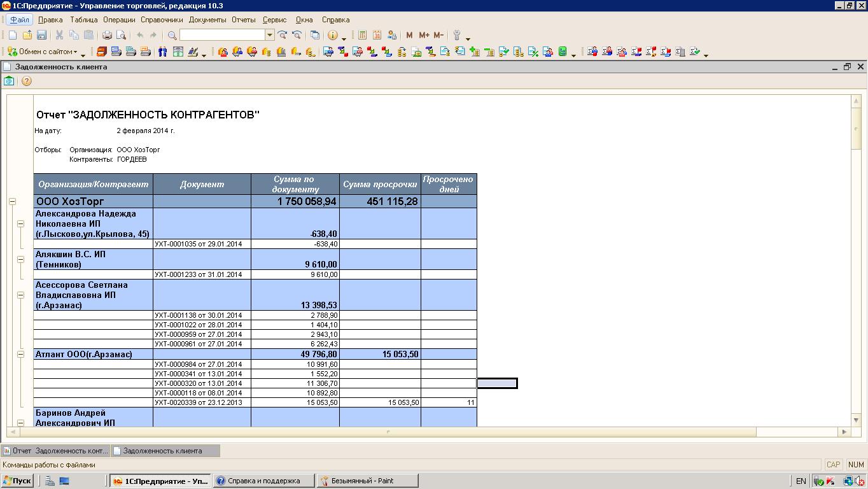Viewport: 868px width, 489px height.
Task: Click the green email icon in the report toolbar
Action: (x=9, y=81)
